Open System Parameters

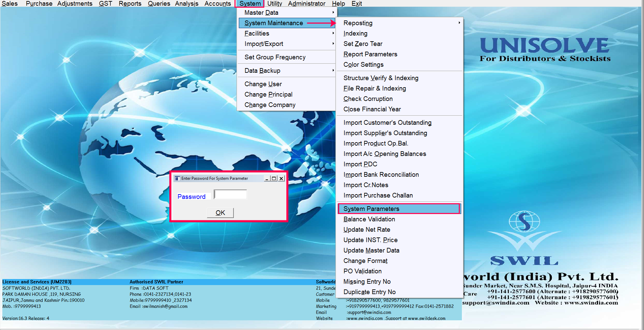coord(399,209)
